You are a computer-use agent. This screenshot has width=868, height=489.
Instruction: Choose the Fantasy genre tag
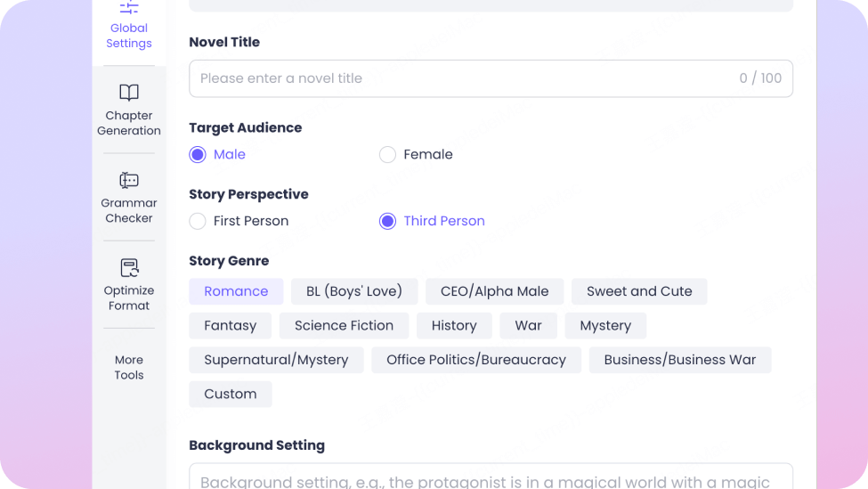[x=230, y=326]
